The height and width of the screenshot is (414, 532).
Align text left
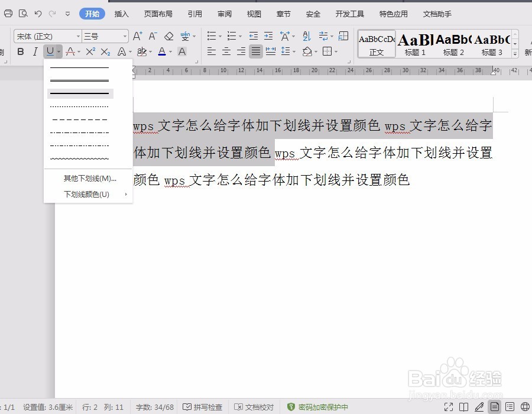pos(211,51)
